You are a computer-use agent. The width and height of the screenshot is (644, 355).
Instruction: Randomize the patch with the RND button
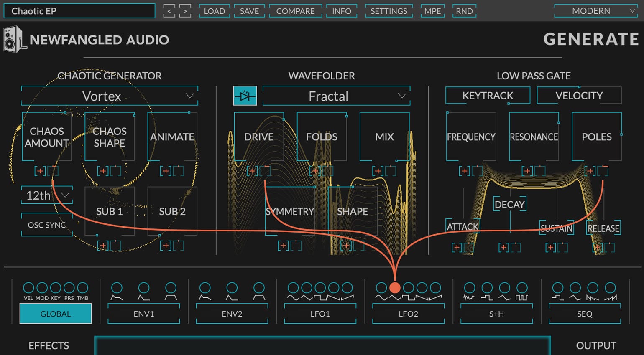click(x=464, y=11)
